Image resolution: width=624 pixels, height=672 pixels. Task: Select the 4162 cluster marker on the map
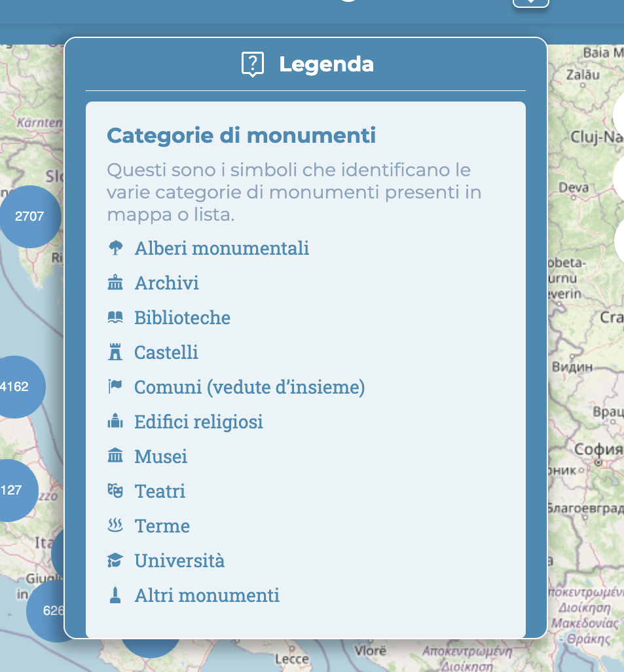14,386
